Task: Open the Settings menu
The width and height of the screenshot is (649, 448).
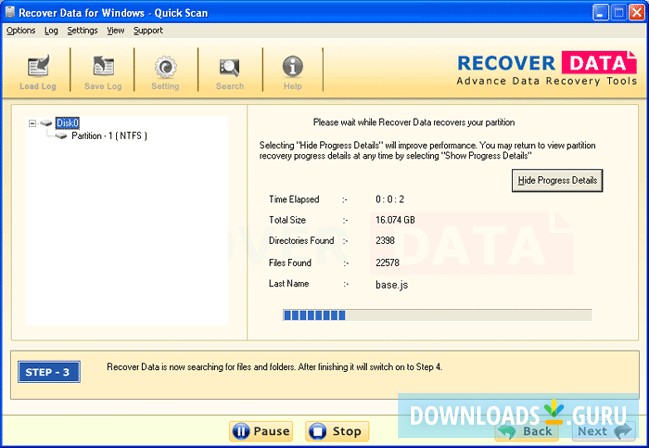Action: pyautogui.click(x=82, y=31)
